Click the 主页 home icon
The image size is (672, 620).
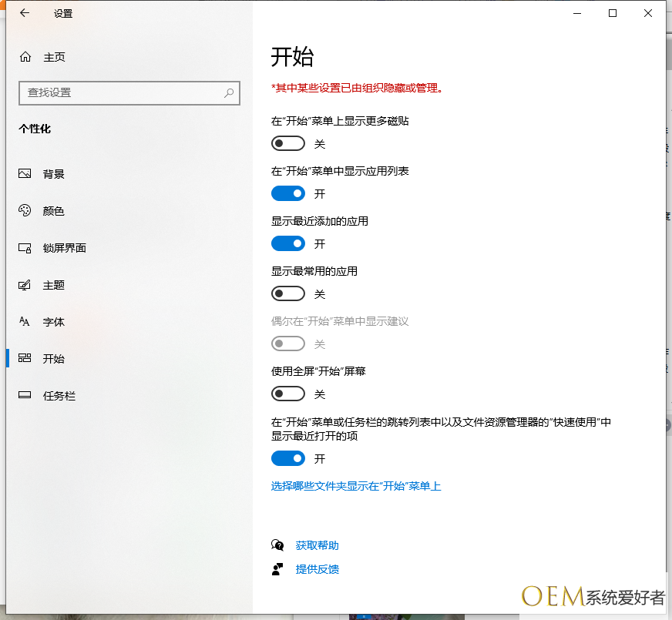coord(25,57)
